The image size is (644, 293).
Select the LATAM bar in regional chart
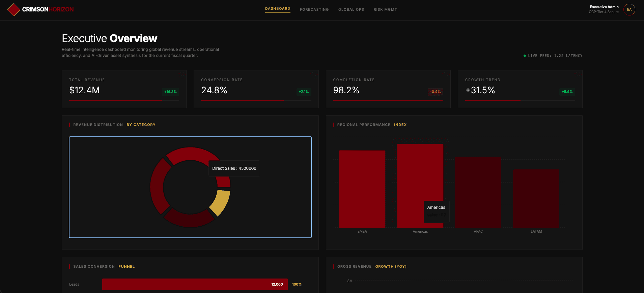(536, 199)
